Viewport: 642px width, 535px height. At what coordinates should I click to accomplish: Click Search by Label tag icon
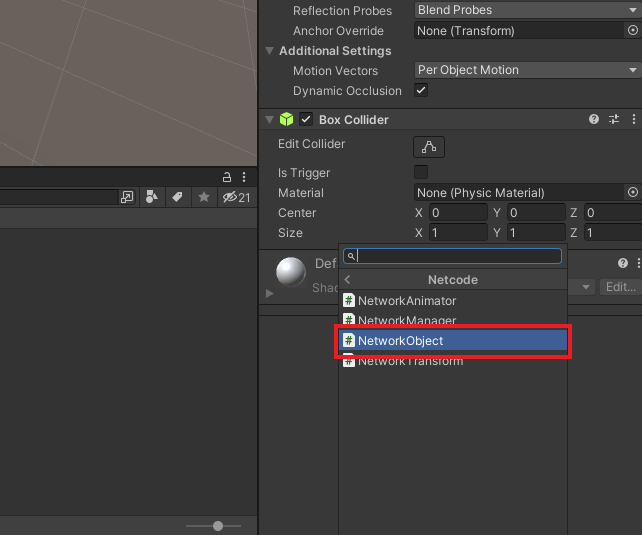177,197
